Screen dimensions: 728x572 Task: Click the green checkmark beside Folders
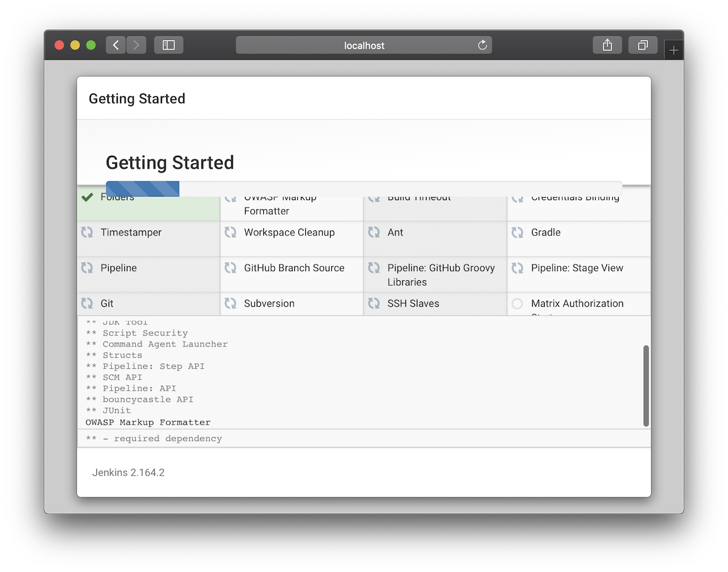tap(87, 198)
